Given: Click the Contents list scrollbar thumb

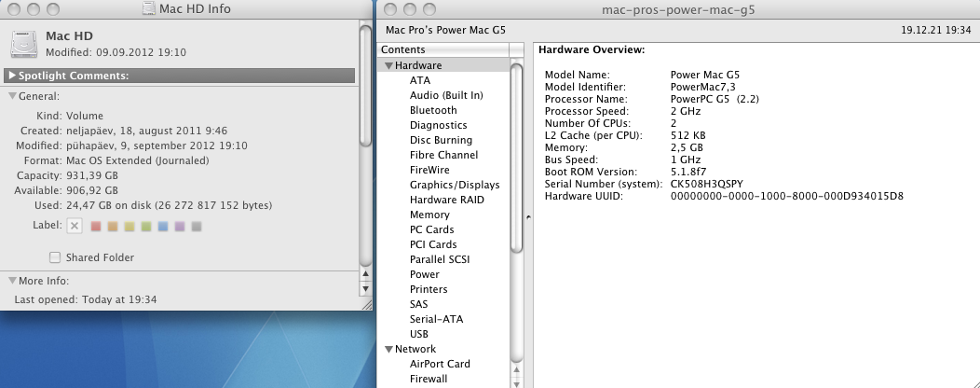Looking at the screenshot, I should pos(516,159).
